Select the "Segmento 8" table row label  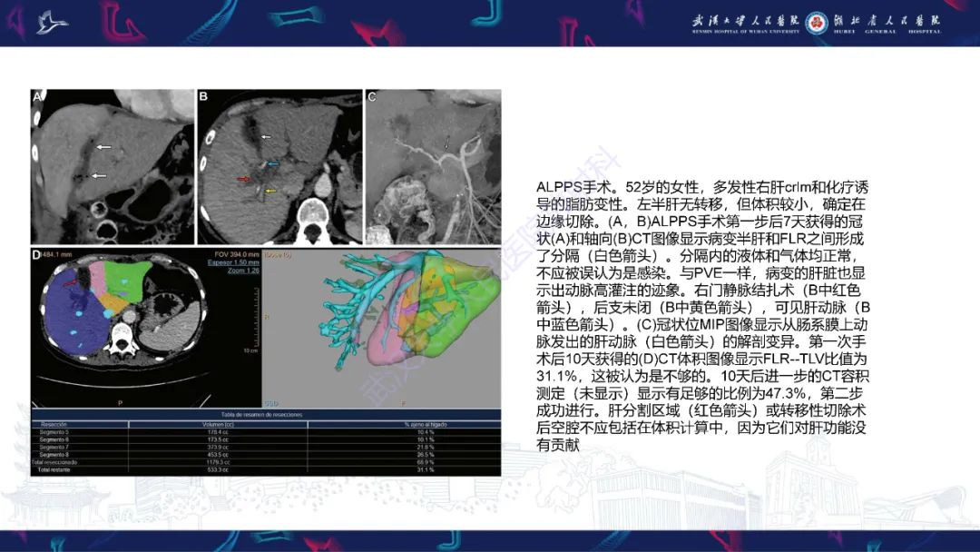pyautogui.click(x=54, y=455)
